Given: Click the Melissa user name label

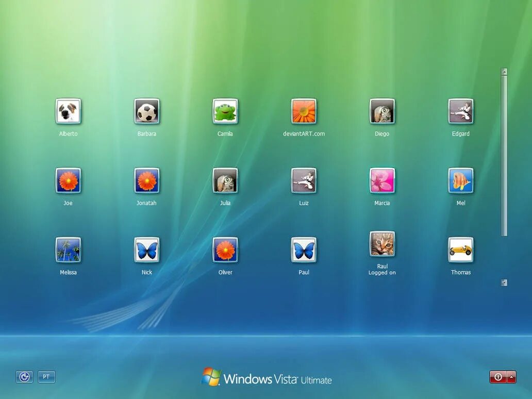Looking at the screenshot, I should [68, 272].
